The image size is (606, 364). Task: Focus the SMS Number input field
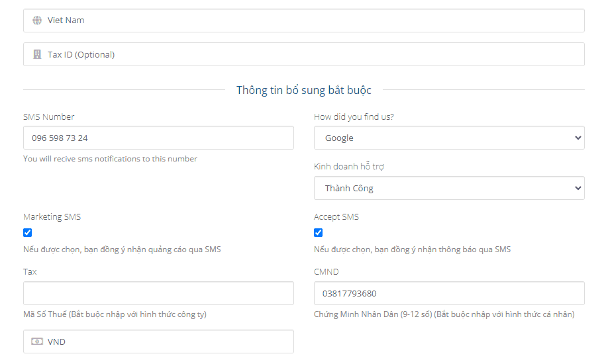(x=158, y=138)
